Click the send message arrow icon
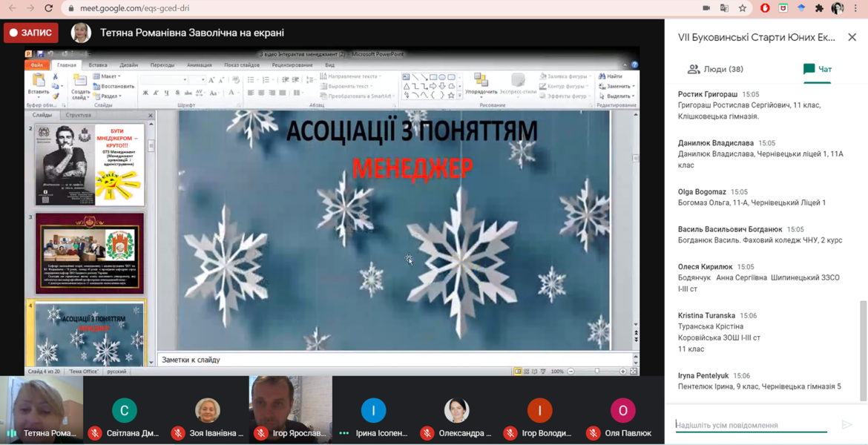This screenshot has width=868, height=445. click(x=846, y=424)
